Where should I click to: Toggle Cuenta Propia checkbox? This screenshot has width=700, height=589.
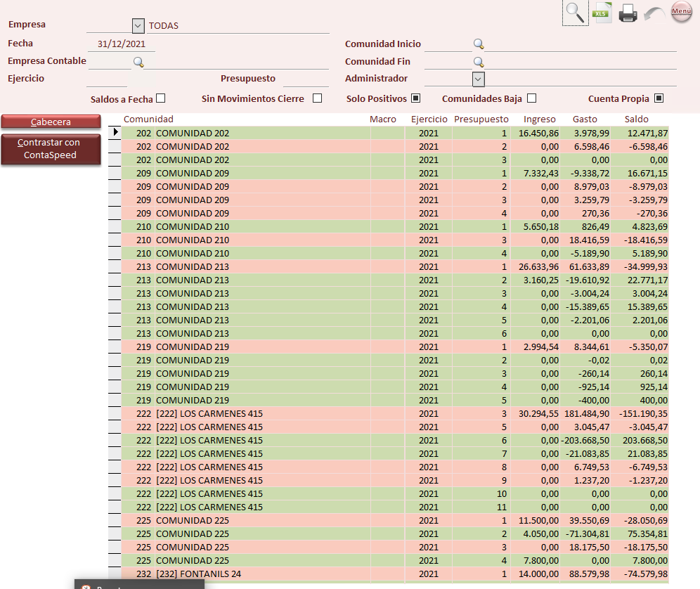click(x=659, y=98)
